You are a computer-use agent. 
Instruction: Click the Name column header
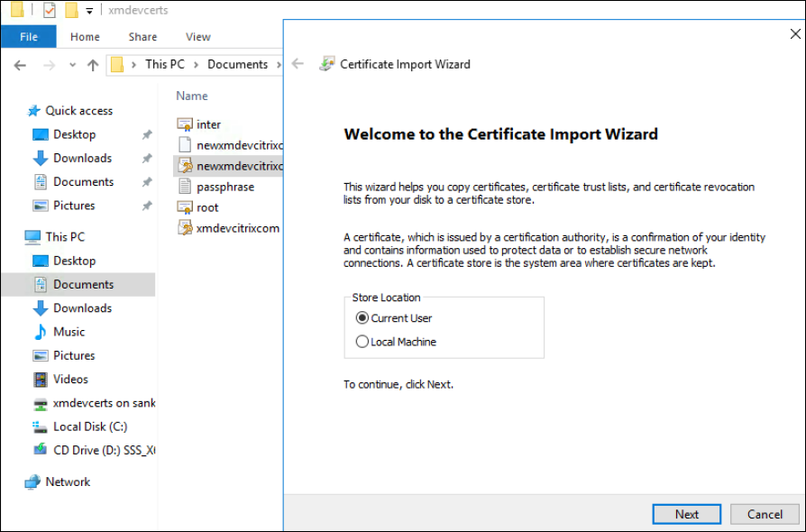click(192, 96)
